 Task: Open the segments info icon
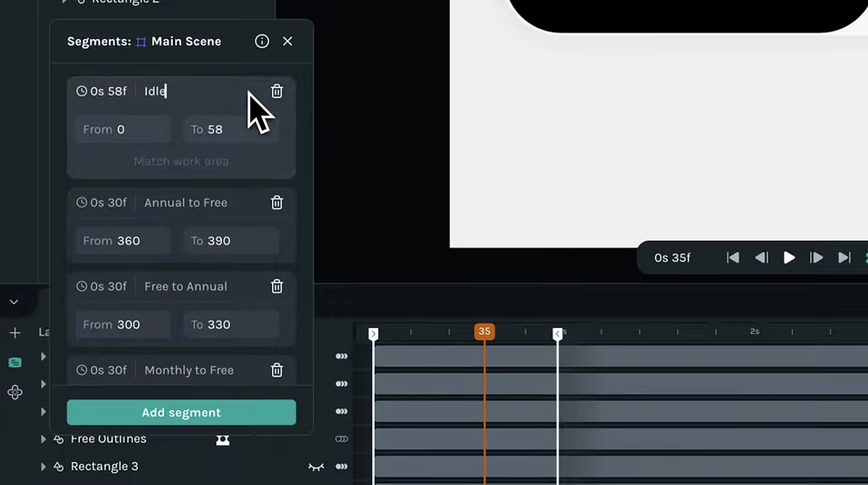(262, 42)
